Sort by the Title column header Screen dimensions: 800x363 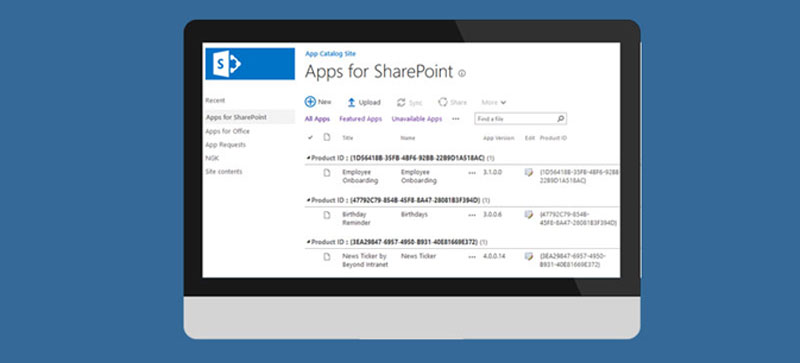coord(347,138)
